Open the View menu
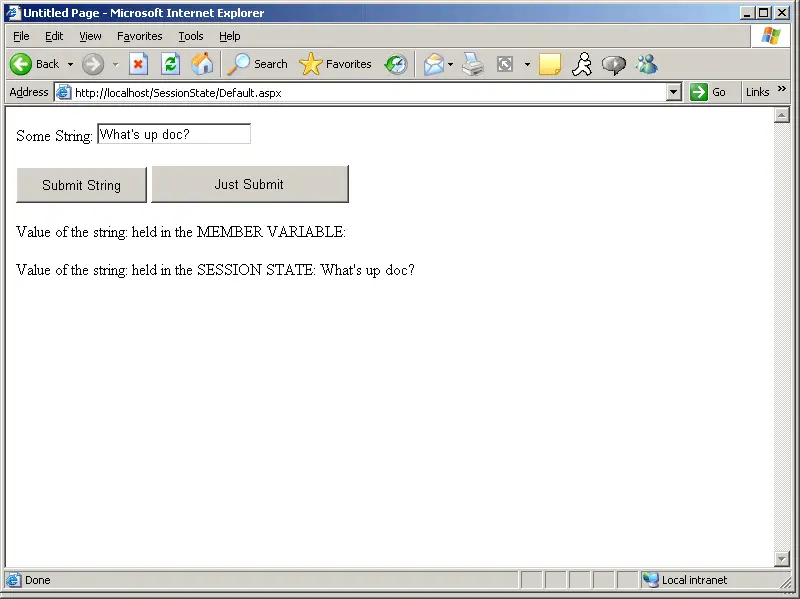This screenshot has width=800, height=599. (x=90, y=36)
